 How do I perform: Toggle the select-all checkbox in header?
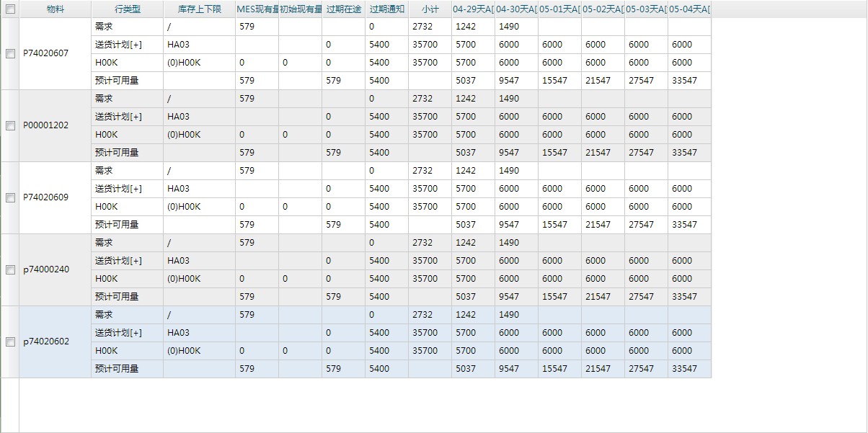[10, 9]
